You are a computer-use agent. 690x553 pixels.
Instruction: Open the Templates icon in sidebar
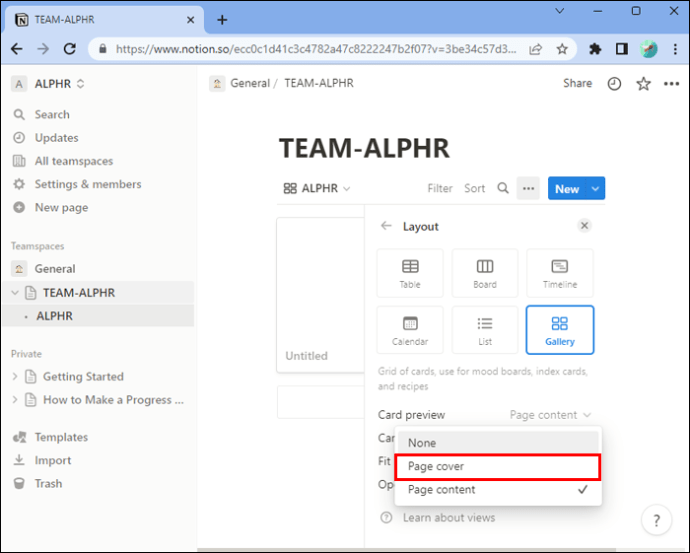(x=19, y=437)
